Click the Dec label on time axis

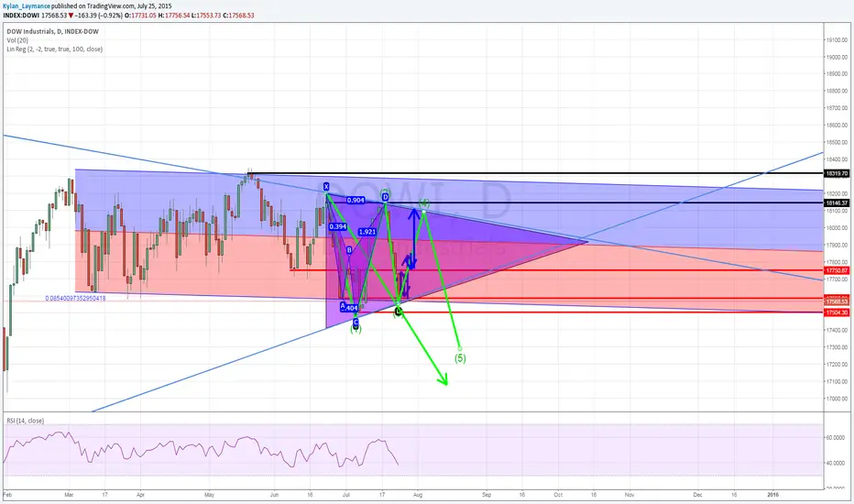point(697,495)
